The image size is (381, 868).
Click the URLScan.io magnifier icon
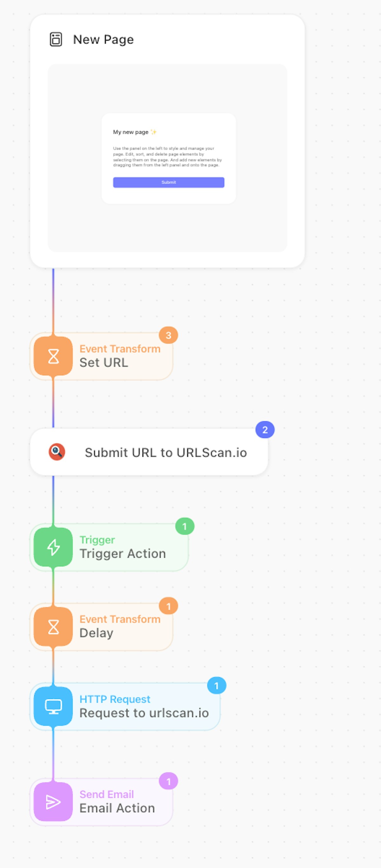coord(57,452)
